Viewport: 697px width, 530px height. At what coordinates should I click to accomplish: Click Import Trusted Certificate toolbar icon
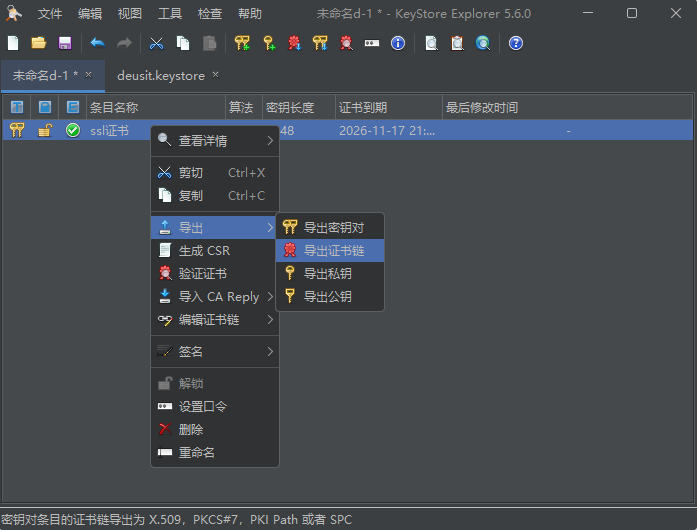294,43
